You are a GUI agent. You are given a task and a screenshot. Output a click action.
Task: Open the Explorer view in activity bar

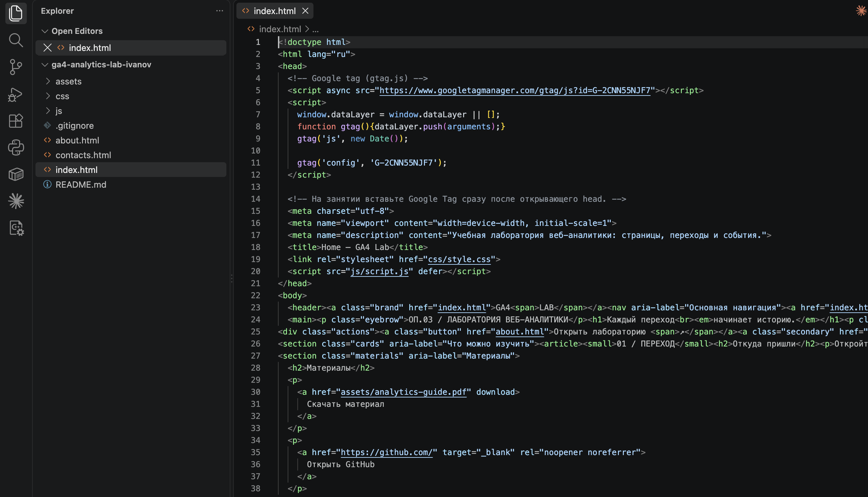pyautogui.click(x=16, y=13)
